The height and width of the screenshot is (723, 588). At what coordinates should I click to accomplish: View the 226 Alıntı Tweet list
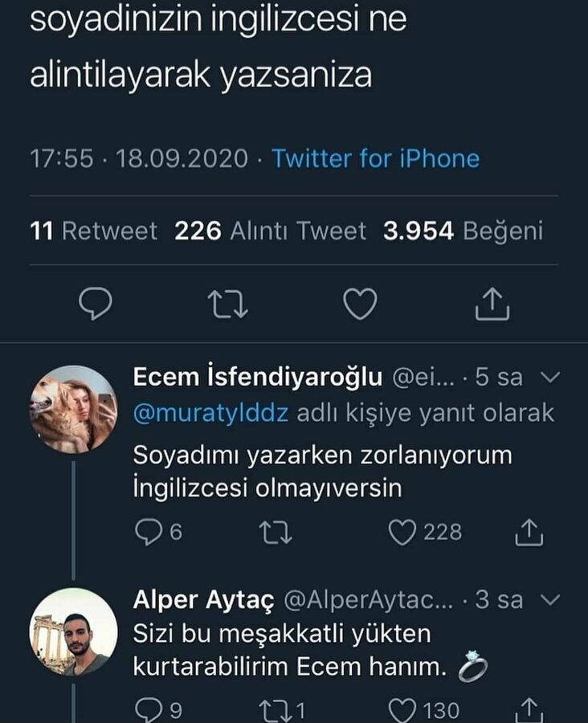point(270,232)
